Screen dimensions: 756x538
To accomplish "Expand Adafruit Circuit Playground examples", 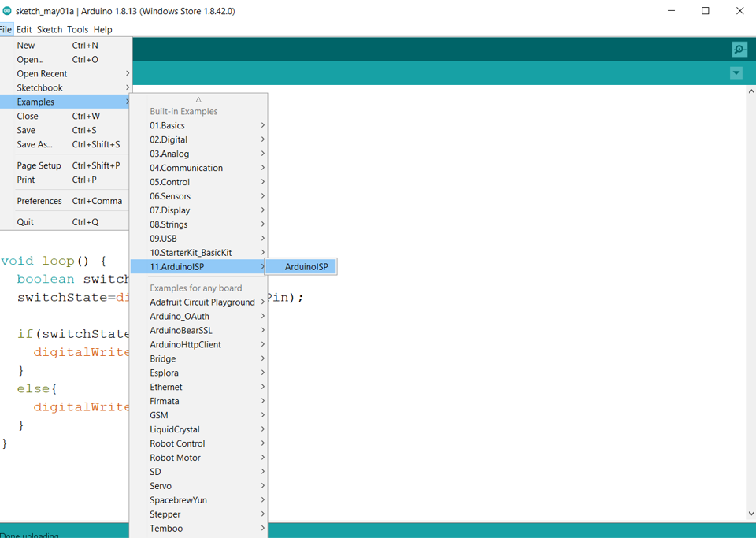I will pyautogui.click(x=198, y=302).
